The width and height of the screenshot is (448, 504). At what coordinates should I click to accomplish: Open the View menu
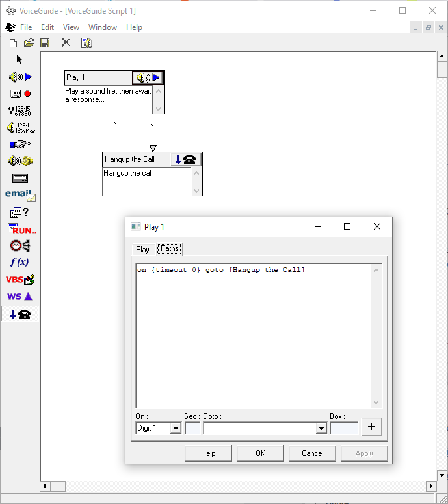(x=71, y=27)
